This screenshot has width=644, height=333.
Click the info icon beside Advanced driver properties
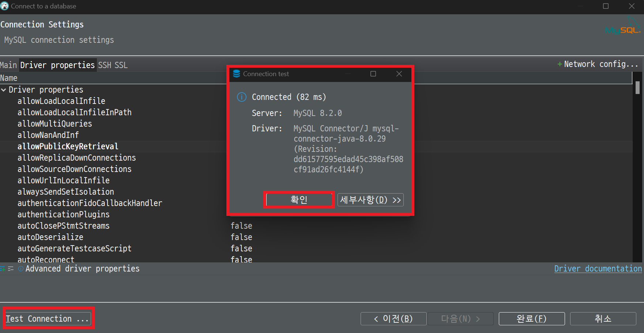point(21,269)
